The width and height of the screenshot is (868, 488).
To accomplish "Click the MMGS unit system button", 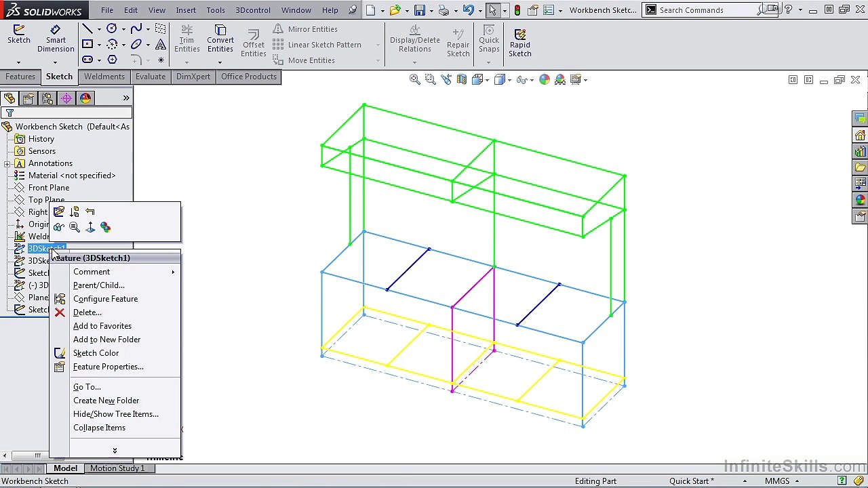I will 777,481.
